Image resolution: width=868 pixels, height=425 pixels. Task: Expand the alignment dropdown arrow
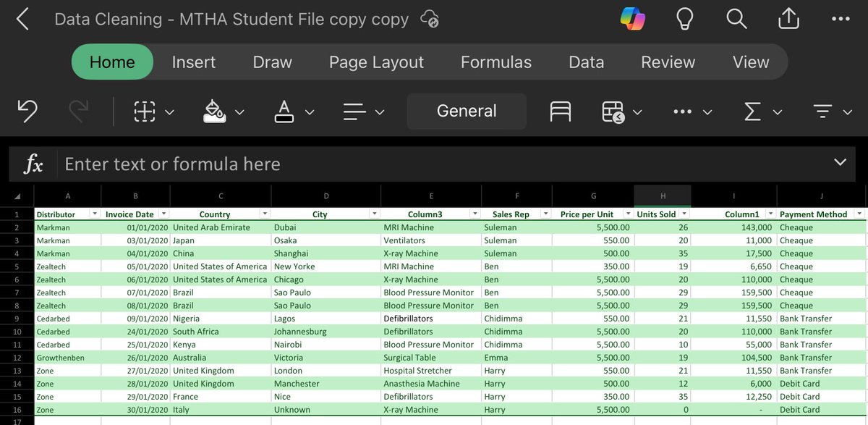coord(380,112)
